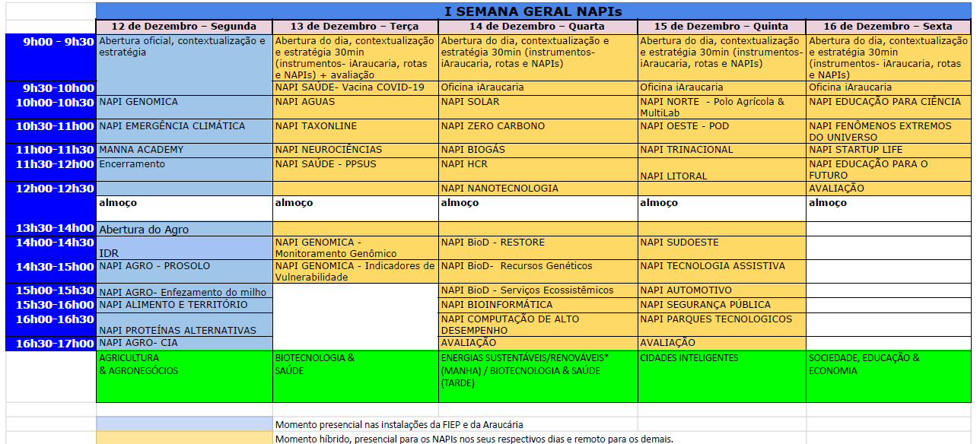Select the 'NAPI AUTOMOTIVO' cell

pyautogui.click(x=721, y=291)
